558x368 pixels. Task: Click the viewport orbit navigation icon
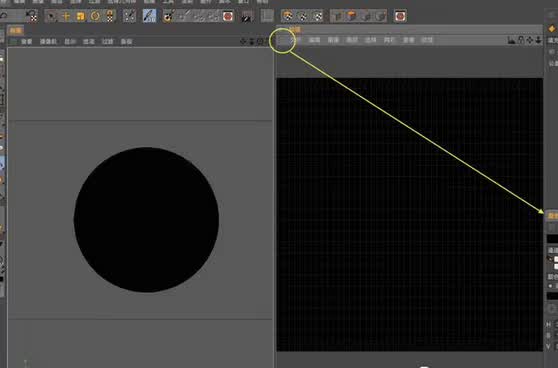[260, 42]
